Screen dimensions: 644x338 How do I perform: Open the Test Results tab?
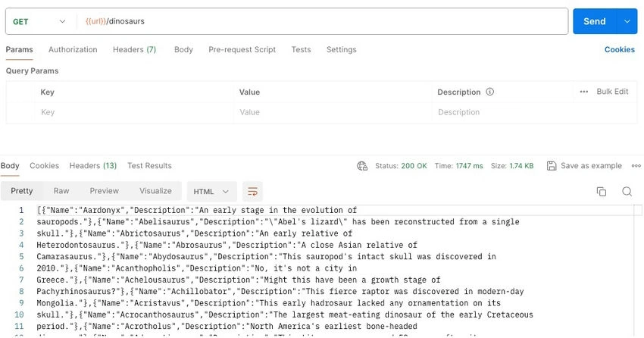[149, 166]
